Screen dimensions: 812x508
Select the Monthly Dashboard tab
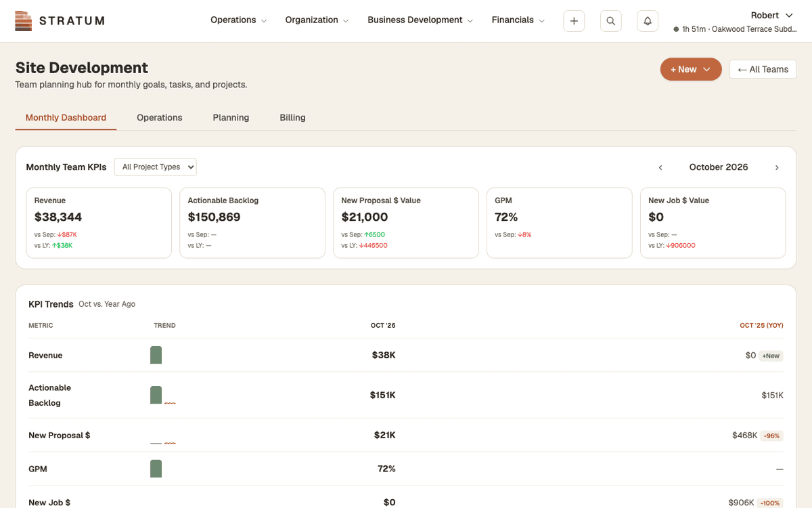tap(66, 117)
